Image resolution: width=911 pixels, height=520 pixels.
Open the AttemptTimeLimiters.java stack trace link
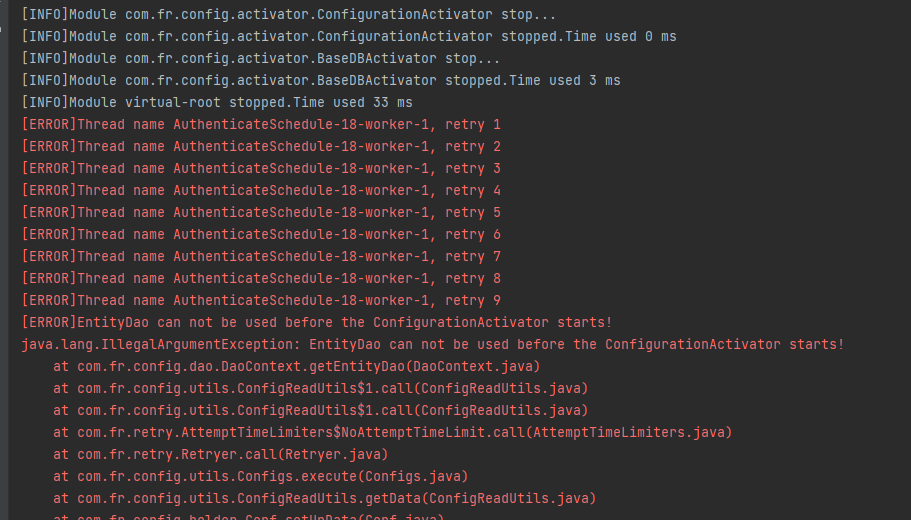[630, 433]
